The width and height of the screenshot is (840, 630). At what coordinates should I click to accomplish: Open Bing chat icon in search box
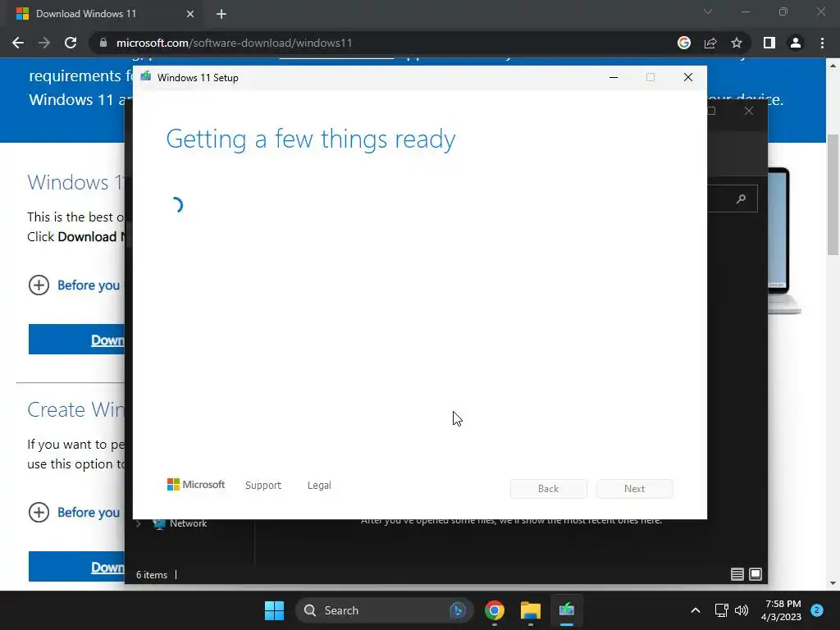(458, 610)
